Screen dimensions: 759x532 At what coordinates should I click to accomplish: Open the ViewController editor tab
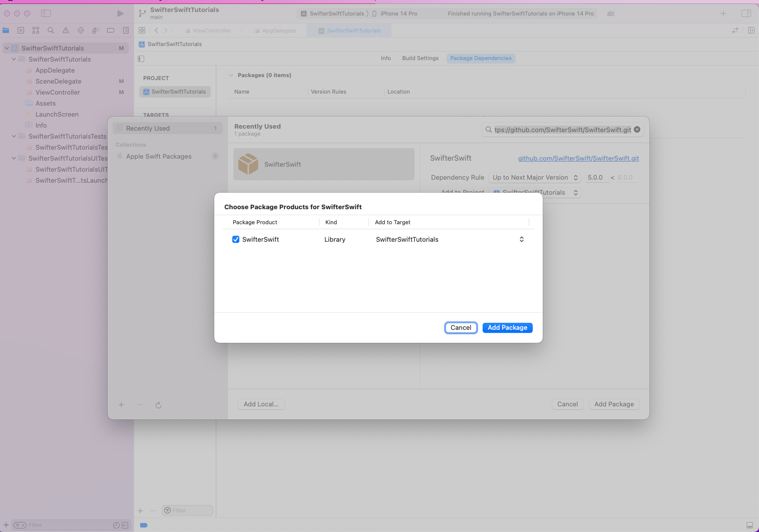208,31
